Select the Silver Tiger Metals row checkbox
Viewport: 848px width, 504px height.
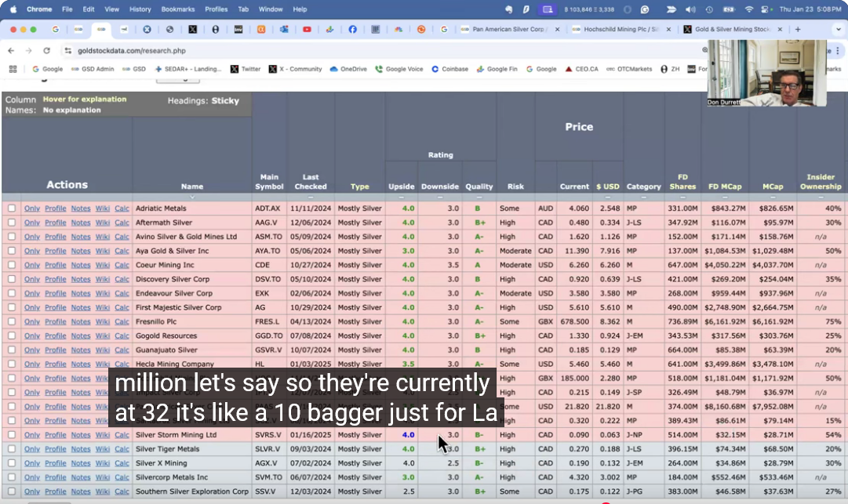tap(11, 449)
